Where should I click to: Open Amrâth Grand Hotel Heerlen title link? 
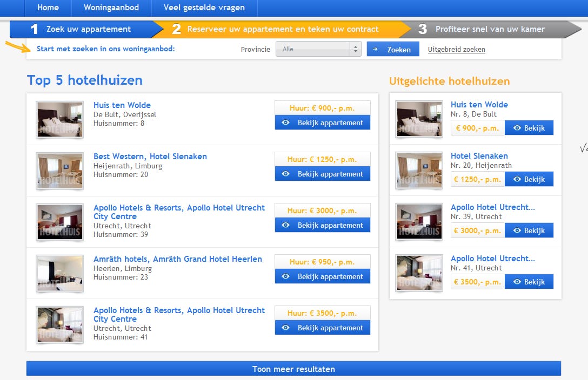click(177, 259)
